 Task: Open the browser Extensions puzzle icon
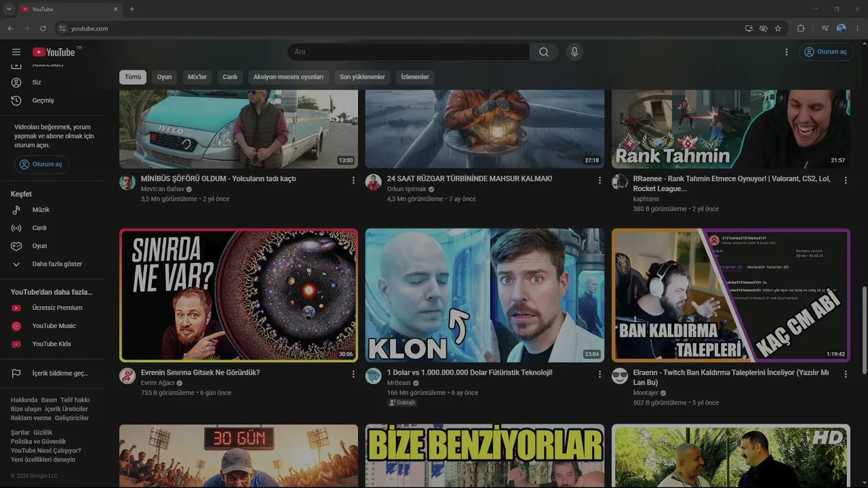pyautogui.click(x=801, y=28)
